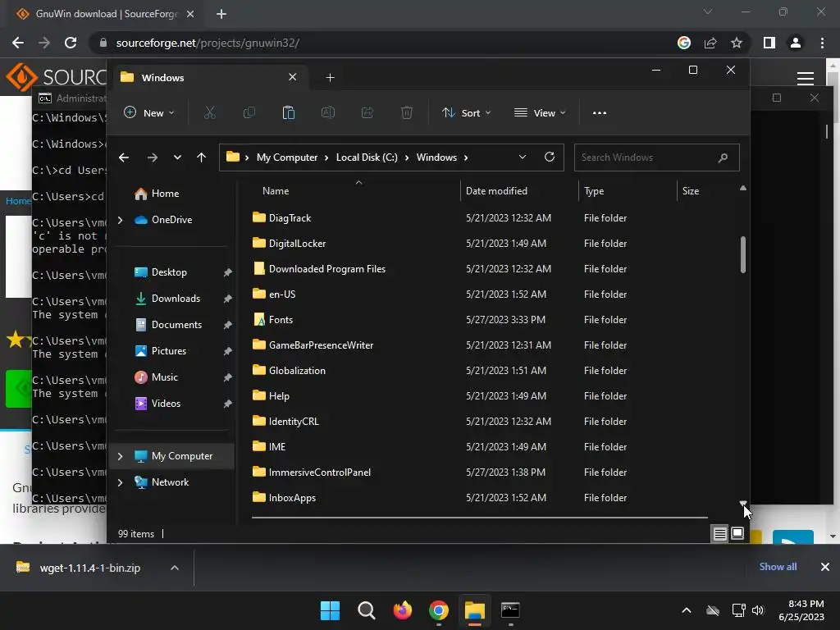Click scroll down arrow in file list
The width and height of the screenshot is (840, 630).
tap(743, 504)
